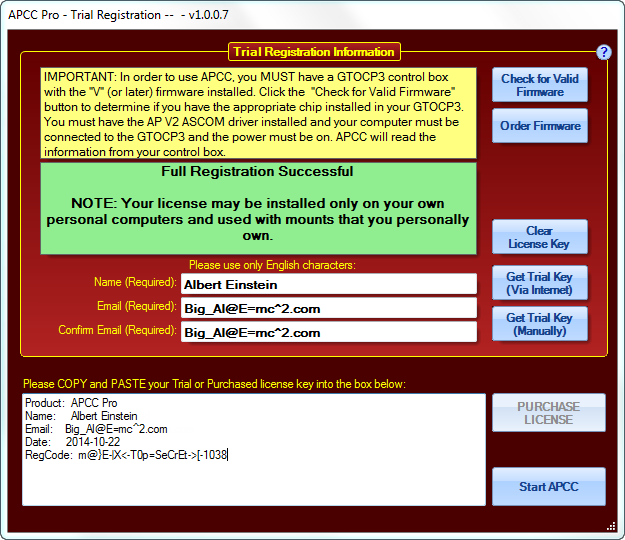Click inside the license key text box
The width and height of the screenshot is (625, 540).
(x=254, y=450)
